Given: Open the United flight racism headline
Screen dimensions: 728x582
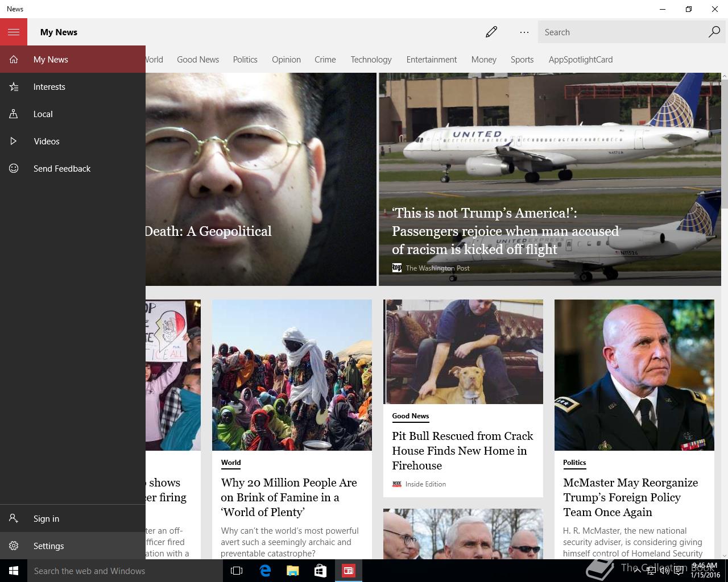Looking at the screenshot, I should [x=505, y=231].
